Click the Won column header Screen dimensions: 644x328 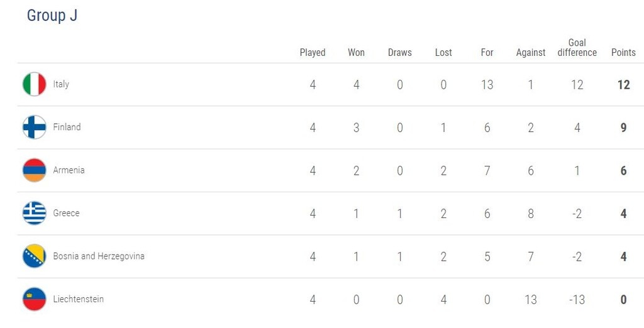pyautogui.click(x=356, y=53)
